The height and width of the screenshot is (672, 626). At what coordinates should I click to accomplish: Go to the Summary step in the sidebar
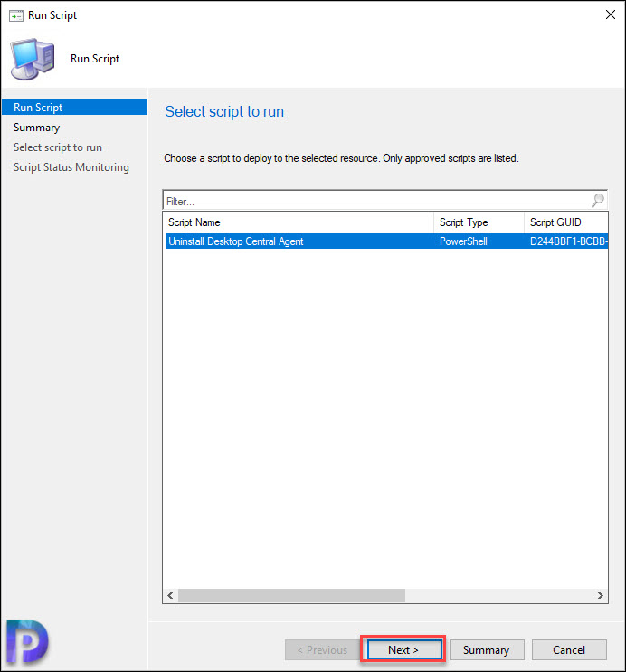(37, 128)
